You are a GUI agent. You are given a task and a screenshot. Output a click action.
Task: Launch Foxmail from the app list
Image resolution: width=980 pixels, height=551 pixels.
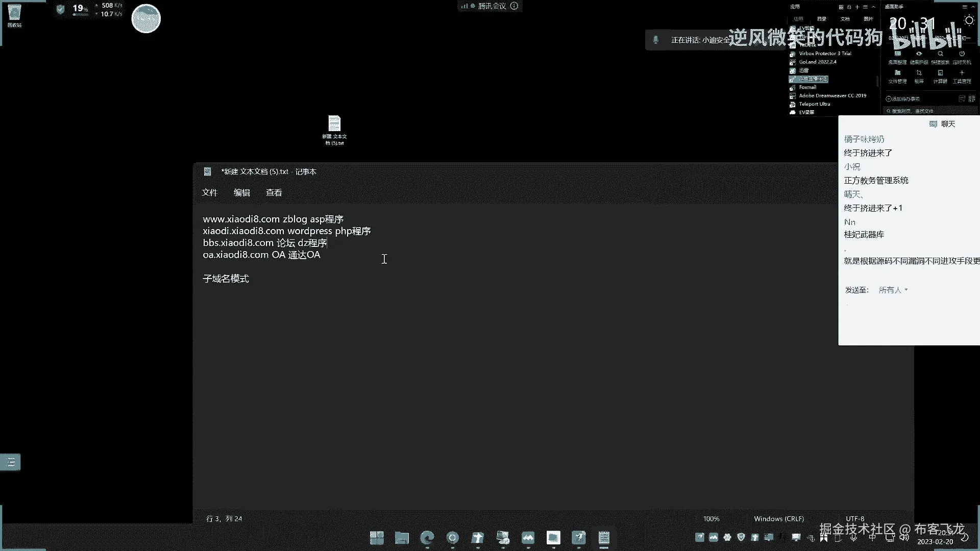(x=807, y=87)
